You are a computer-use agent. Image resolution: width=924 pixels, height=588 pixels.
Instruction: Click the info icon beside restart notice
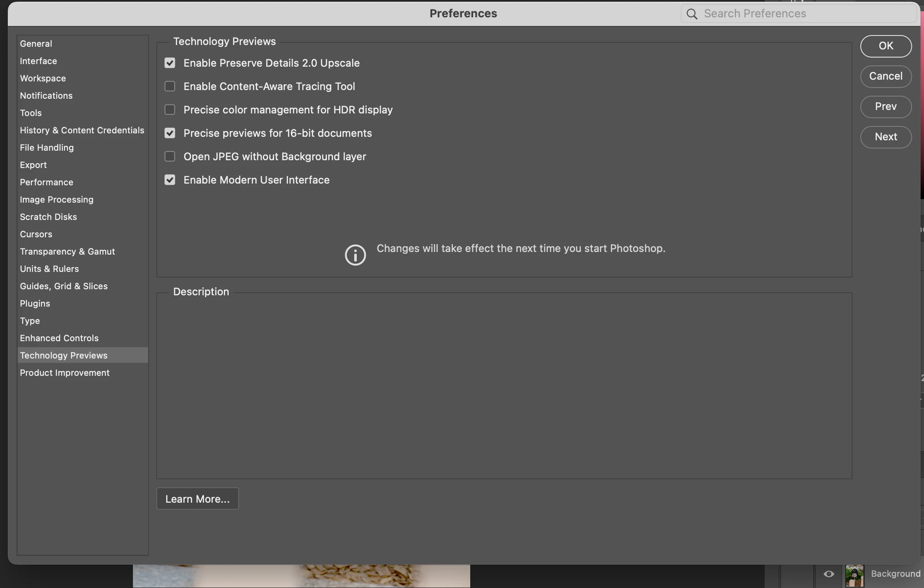[x=355, y=255]
